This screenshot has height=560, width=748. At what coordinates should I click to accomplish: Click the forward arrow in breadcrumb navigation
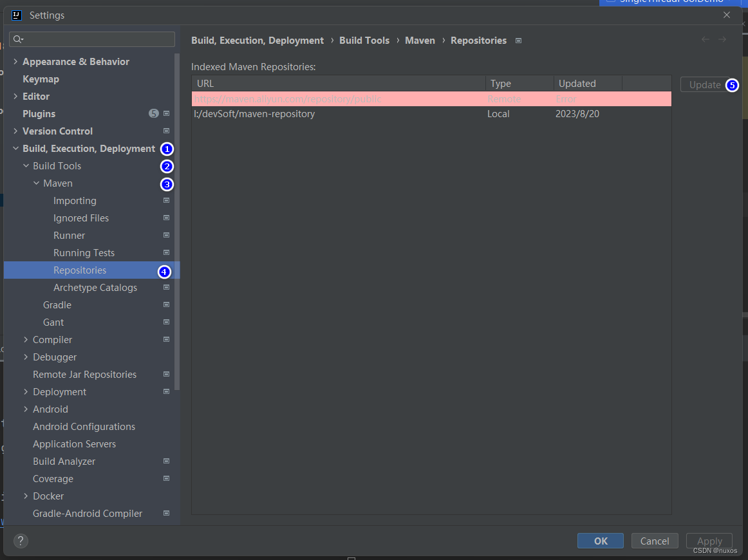pyautogui.click(x=722, y=39)
